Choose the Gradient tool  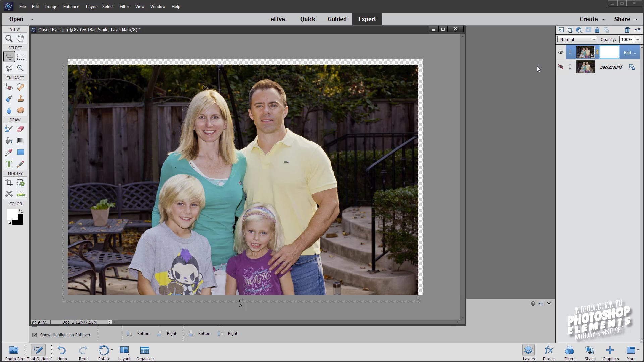tap(20, 140)
